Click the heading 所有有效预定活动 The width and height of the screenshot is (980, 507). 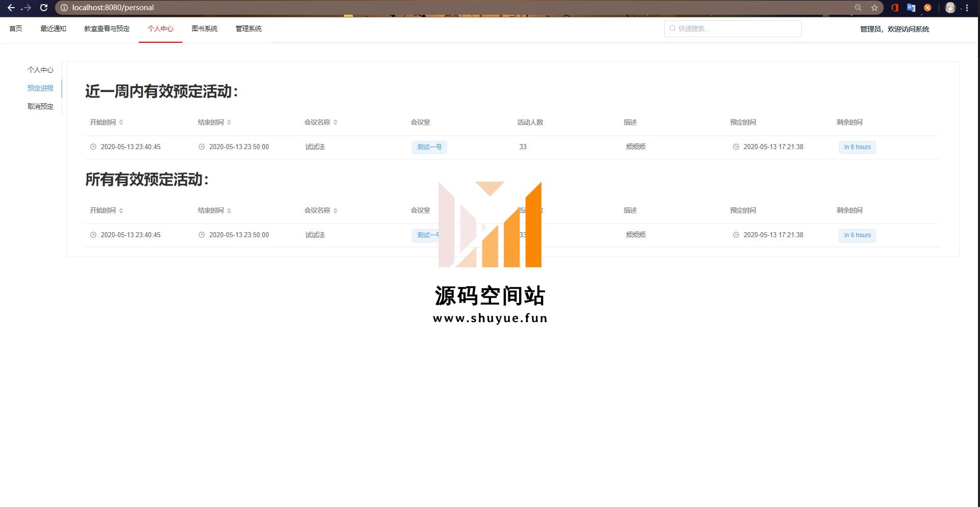147,180
